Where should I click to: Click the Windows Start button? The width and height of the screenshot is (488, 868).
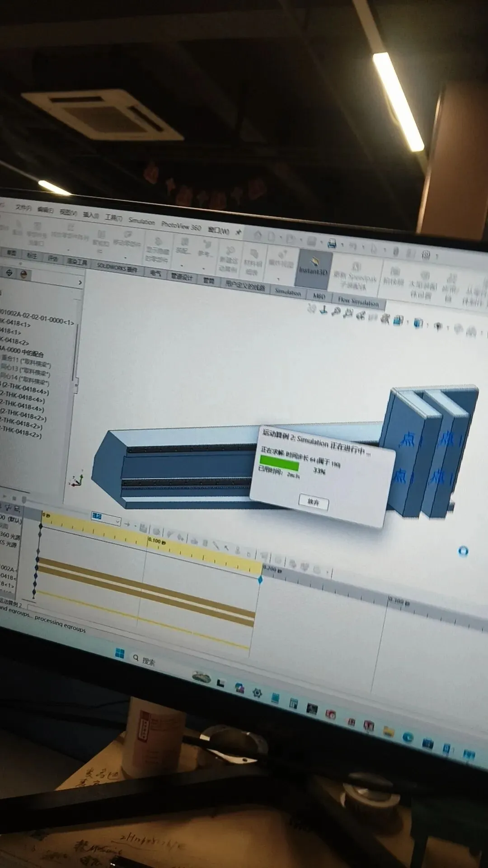tap(119, 653)
